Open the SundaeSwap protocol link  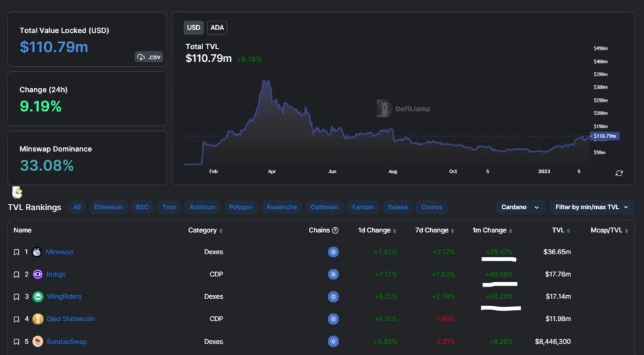[67, 341]
